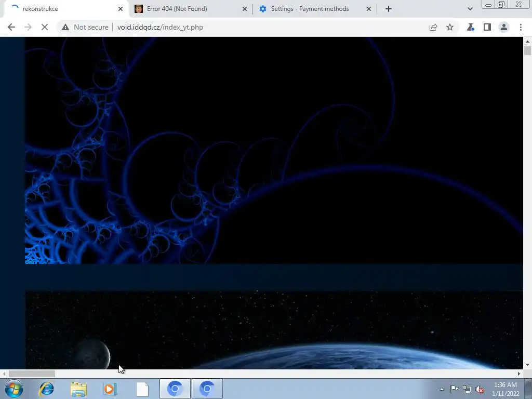Open the network tray icon
This screenshot has width=532, height=399.
coord(467,389)
